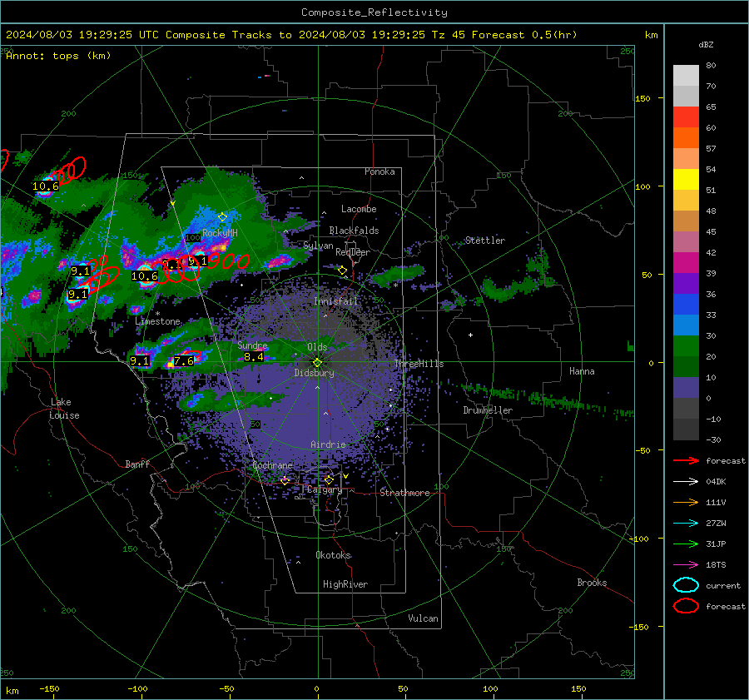This screenshot has height=700, width=749.
Task: Click the yellow diamond marker at radar center near Olds
Action: (317, 362)
